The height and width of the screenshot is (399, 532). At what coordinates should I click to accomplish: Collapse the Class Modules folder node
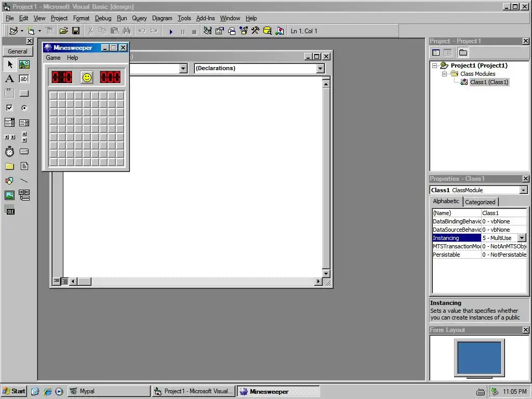pyautogui.click(x=444, y=74)
